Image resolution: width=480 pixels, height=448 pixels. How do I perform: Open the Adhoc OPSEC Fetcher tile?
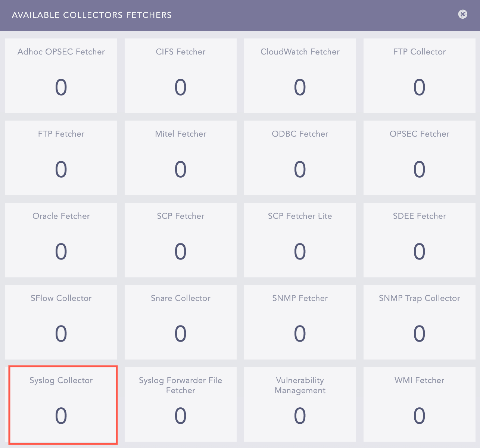61,75
